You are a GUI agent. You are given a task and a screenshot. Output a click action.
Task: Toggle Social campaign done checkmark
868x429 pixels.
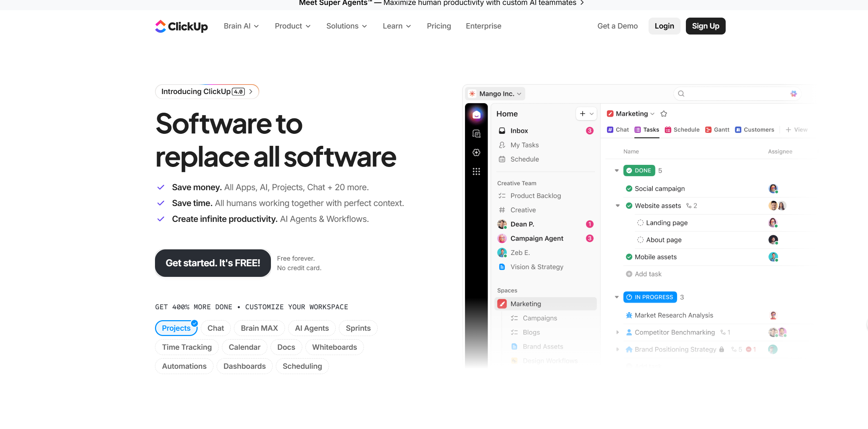pyautogui.click(x=629, y=189)
